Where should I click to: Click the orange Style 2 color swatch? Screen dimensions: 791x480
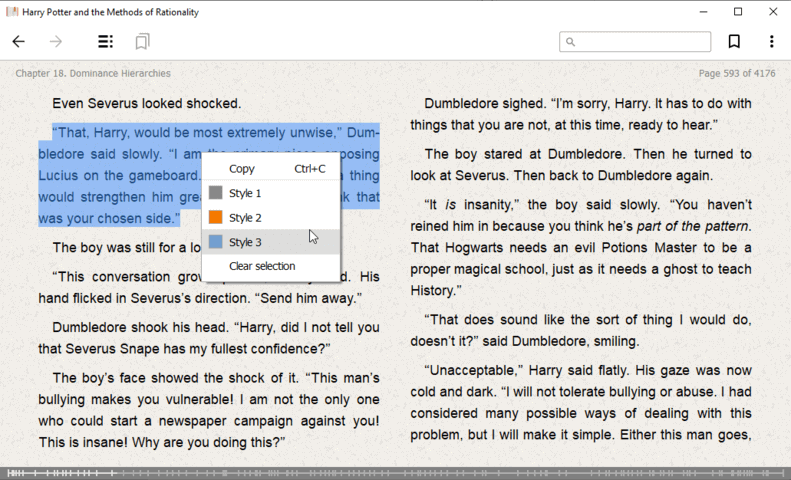tap(215, 217)
